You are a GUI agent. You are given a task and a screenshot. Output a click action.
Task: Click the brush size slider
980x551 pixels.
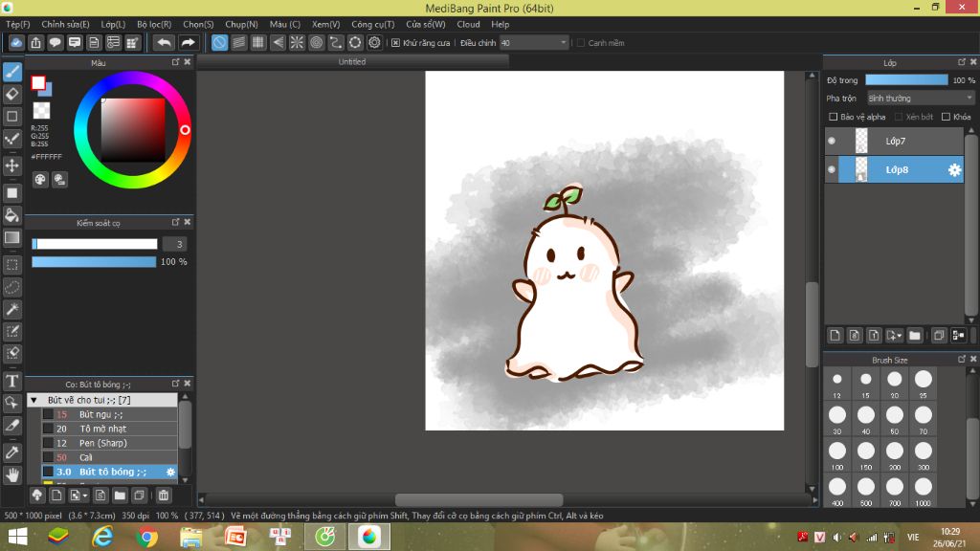95,244
